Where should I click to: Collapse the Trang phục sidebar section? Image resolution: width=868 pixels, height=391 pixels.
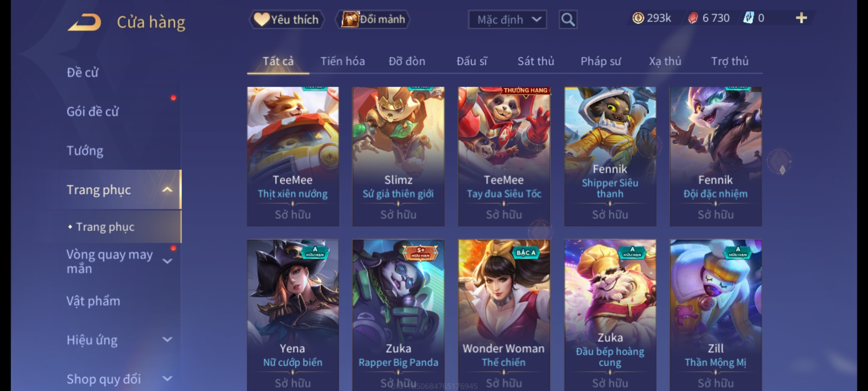click(x=167, y=190)
